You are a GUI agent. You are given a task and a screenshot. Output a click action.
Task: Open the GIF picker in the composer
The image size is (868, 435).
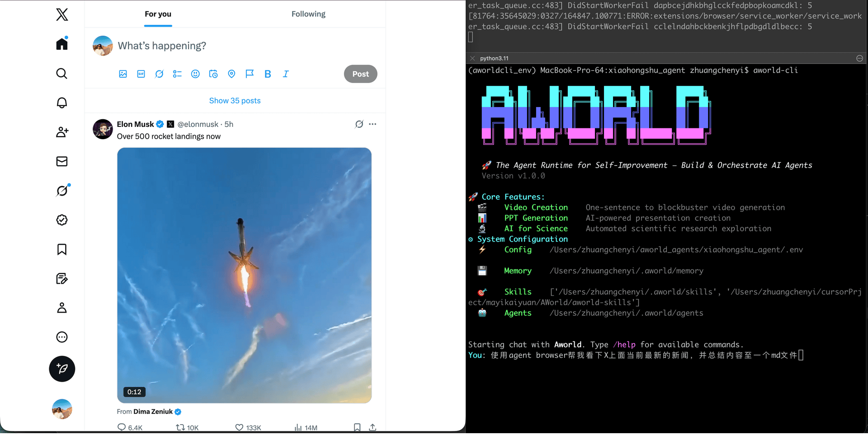click(141, 74)
